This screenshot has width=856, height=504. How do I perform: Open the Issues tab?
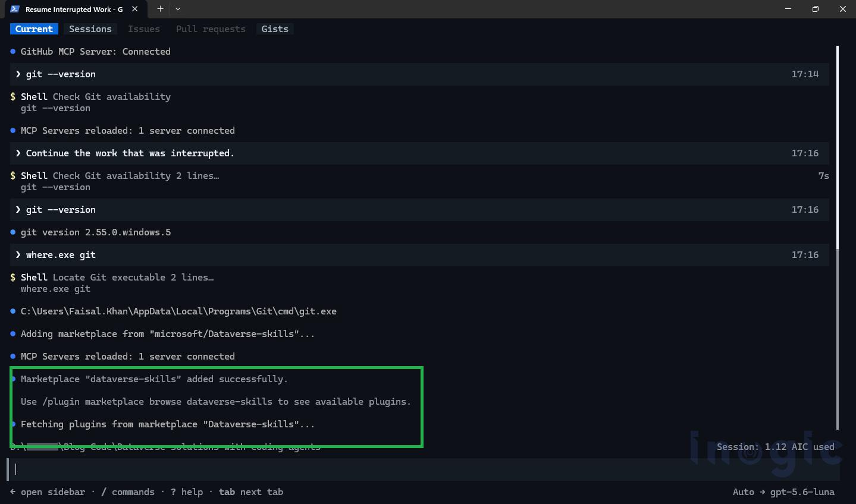pos(144,29)
